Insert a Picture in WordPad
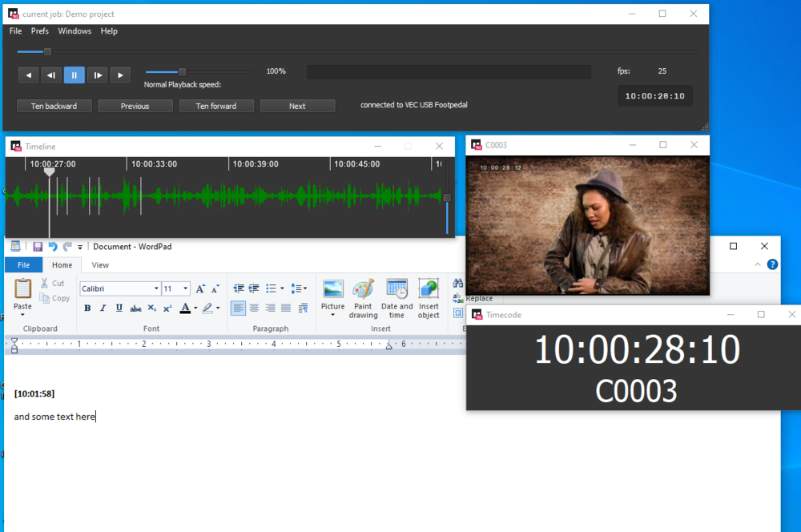 [x=332, y=298]
